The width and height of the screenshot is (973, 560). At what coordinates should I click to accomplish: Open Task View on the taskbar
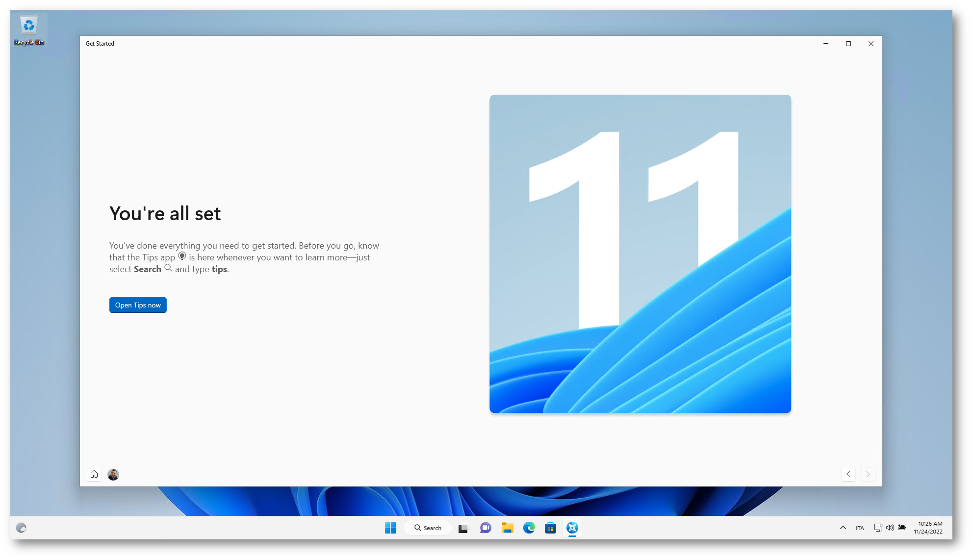click(463, 528)
